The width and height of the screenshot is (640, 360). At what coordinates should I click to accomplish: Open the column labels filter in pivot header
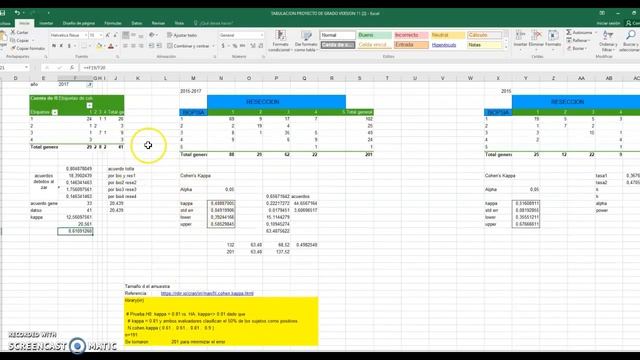(89, 105)
